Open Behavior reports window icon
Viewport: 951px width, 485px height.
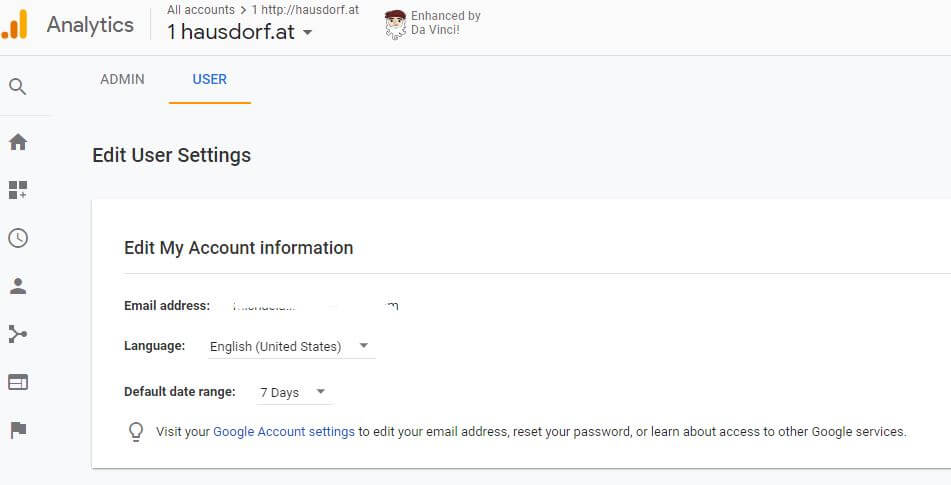pos(17,382)
